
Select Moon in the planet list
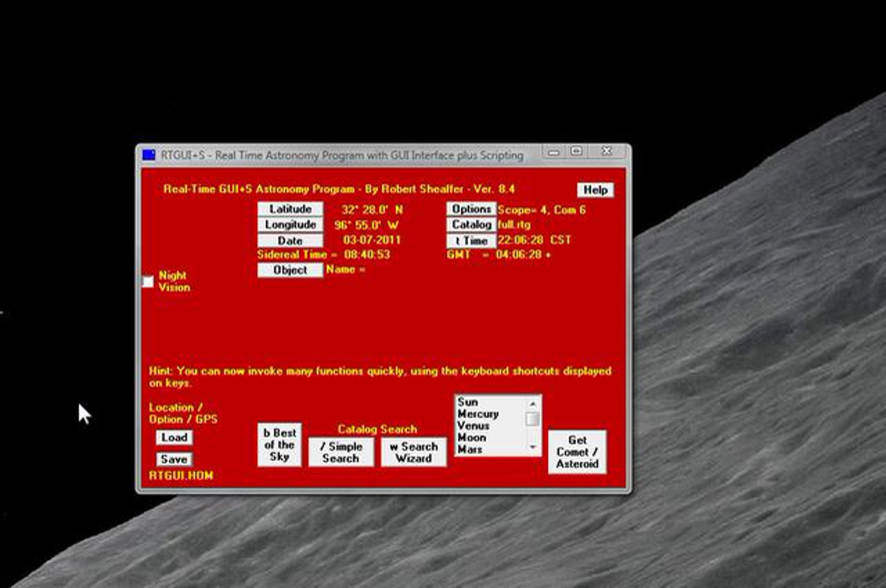tap(472, 437)
